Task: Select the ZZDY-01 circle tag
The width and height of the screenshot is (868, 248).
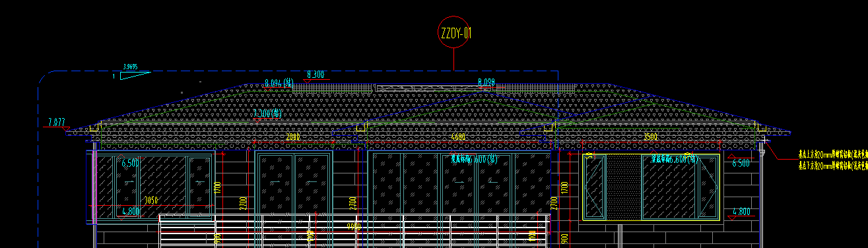Action: pyautogui.click(x=454, y=32)
